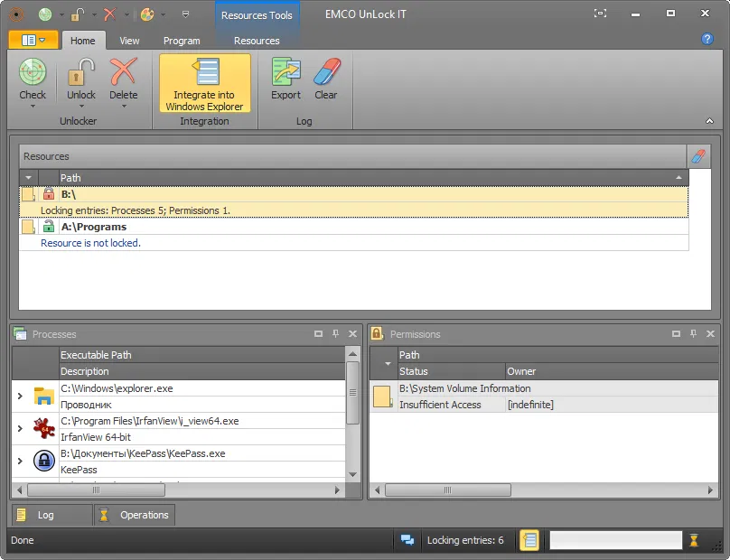The image size is (730, 560).
Task: Click the Export log icon
Action: click(285, 72)
